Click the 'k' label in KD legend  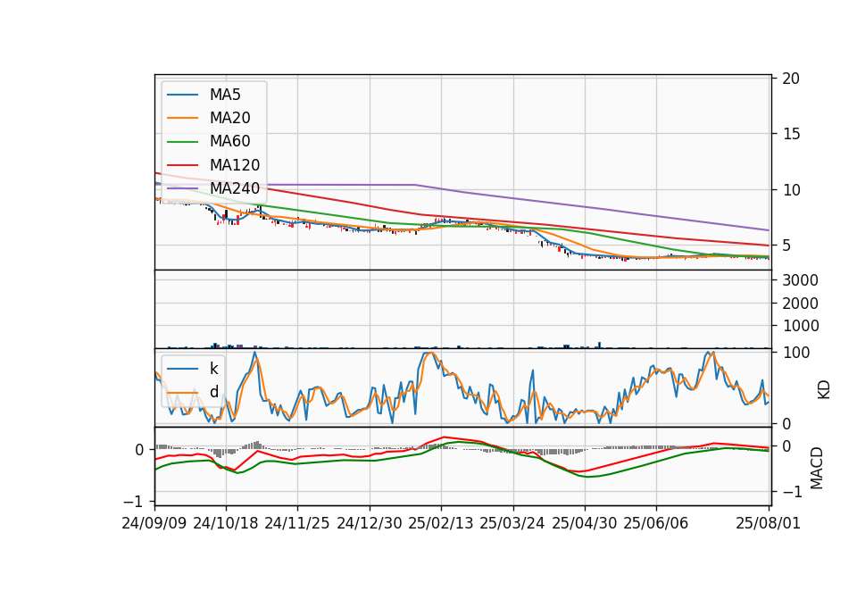(213, 369)
